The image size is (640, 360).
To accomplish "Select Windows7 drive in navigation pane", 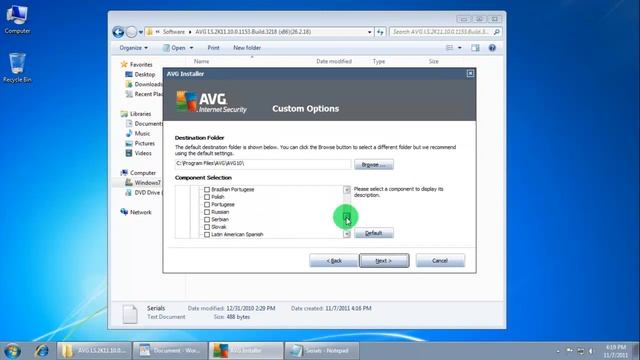I will point(143,182).
